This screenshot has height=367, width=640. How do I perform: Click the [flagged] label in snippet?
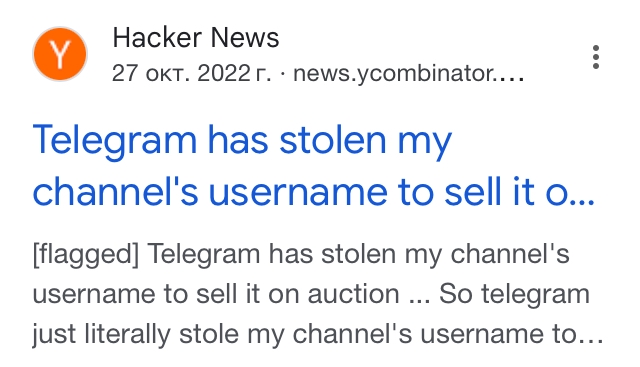[86, 255]
